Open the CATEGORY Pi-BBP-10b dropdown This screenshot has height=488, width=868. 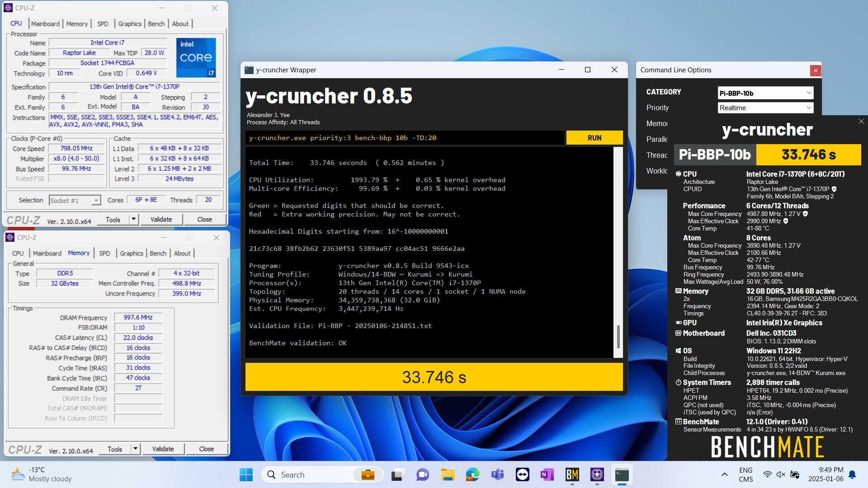[x=765, y=93]
